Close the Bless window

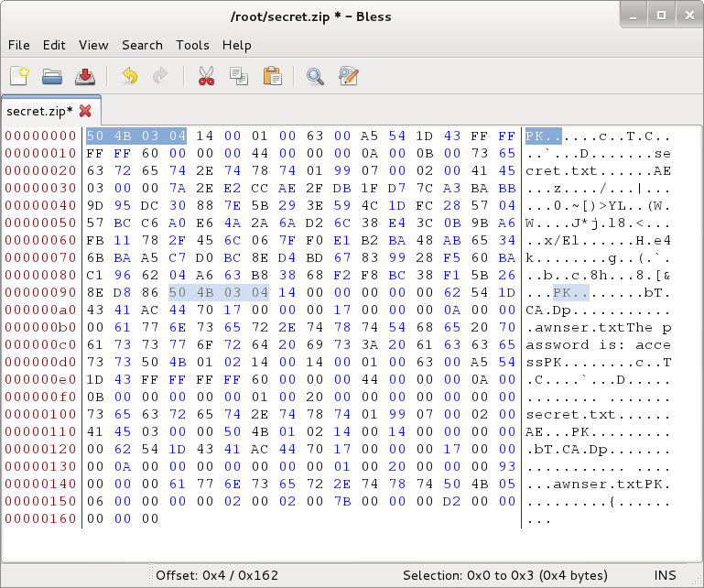click(689, 16)
